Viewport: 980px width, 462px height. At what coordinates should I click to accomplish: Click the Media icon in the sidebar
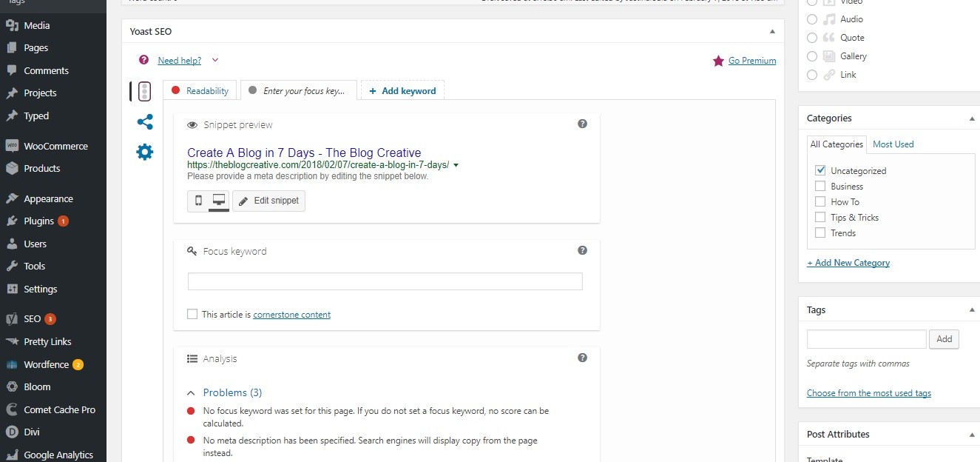(x=12, y=25)
